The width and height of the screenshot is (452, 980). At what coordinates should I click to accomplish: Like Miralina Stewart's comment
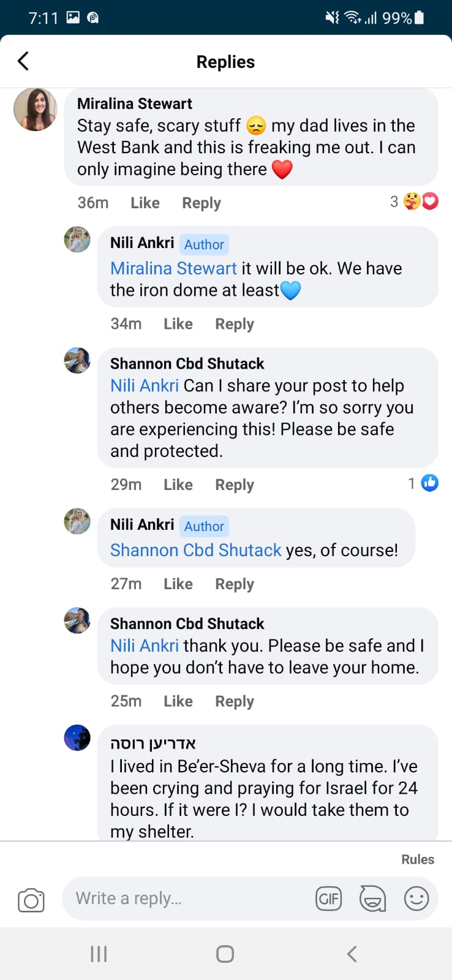click(x=145, y=203)
